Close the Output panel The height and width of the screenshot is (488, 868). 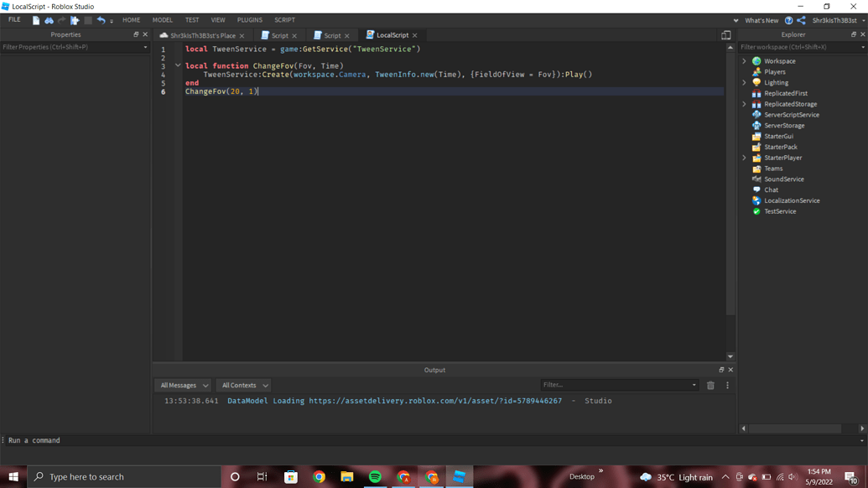coord(730,370)
